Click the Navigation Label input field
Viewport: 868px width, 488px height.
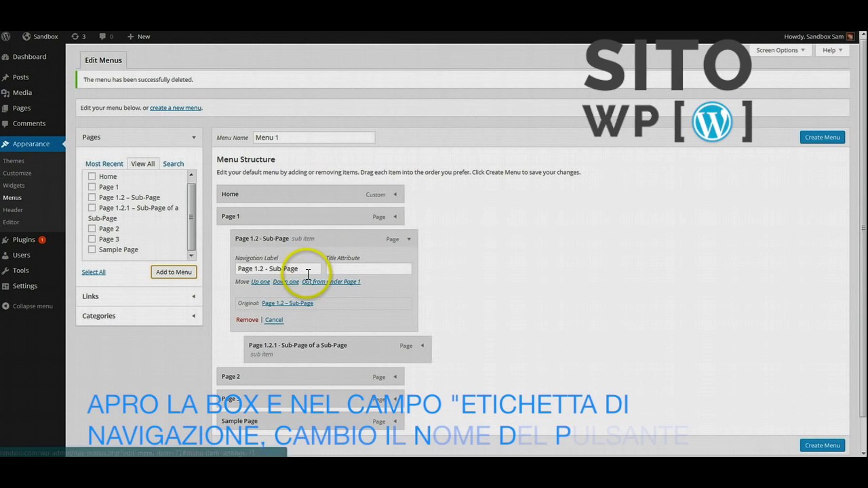click(278, 269)
